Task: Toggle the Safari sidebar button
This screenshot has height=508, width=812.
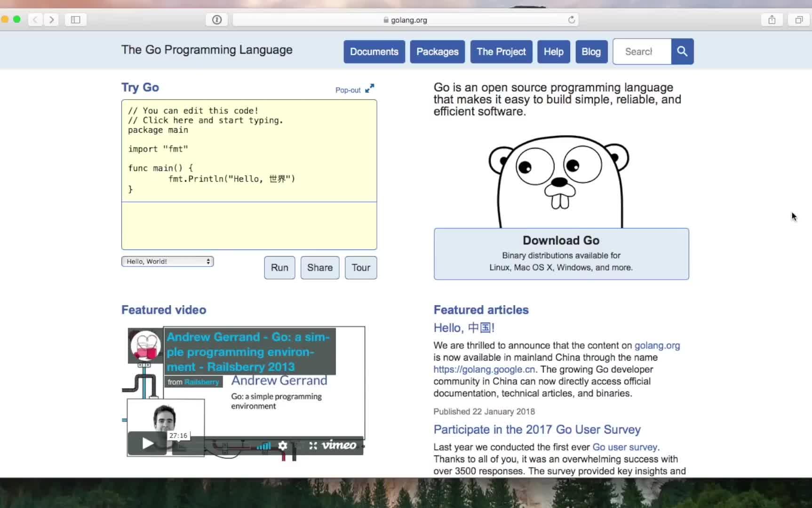Action: click(x=76, y=20)
